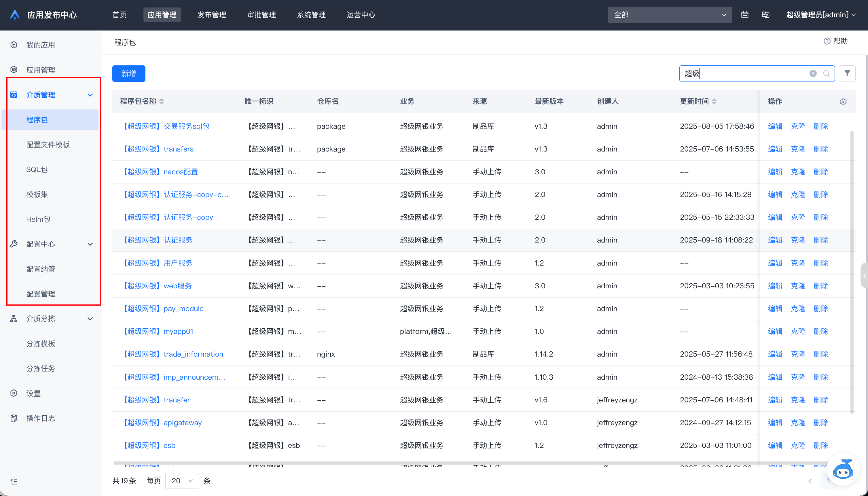Switch language via translate icon

(x=765, y=15)
